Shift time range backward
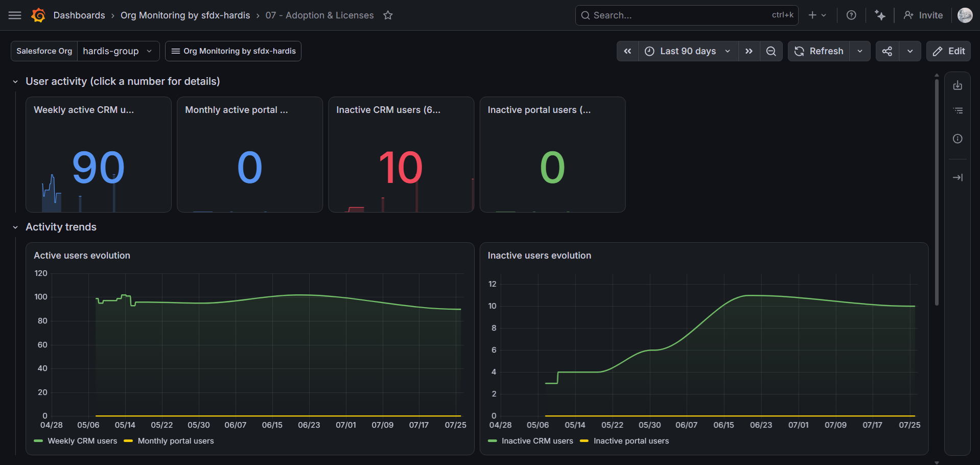Viewport: 980px width, 465px height. 627,51
